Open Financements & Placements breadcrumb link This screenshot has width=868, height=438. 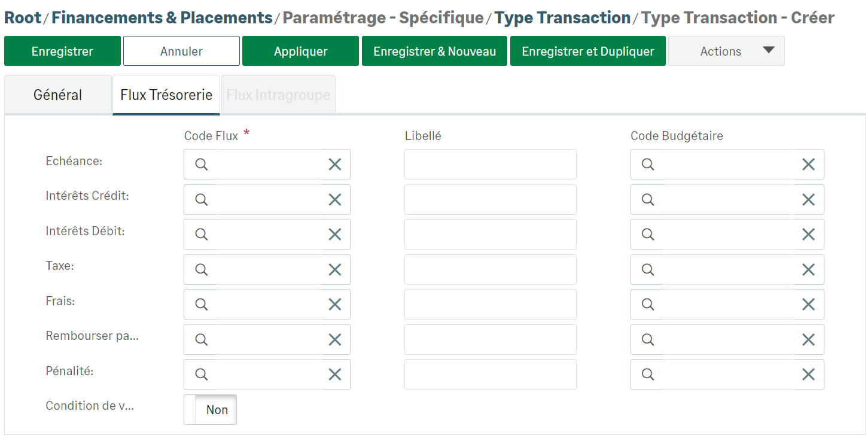tap(162, 18)
